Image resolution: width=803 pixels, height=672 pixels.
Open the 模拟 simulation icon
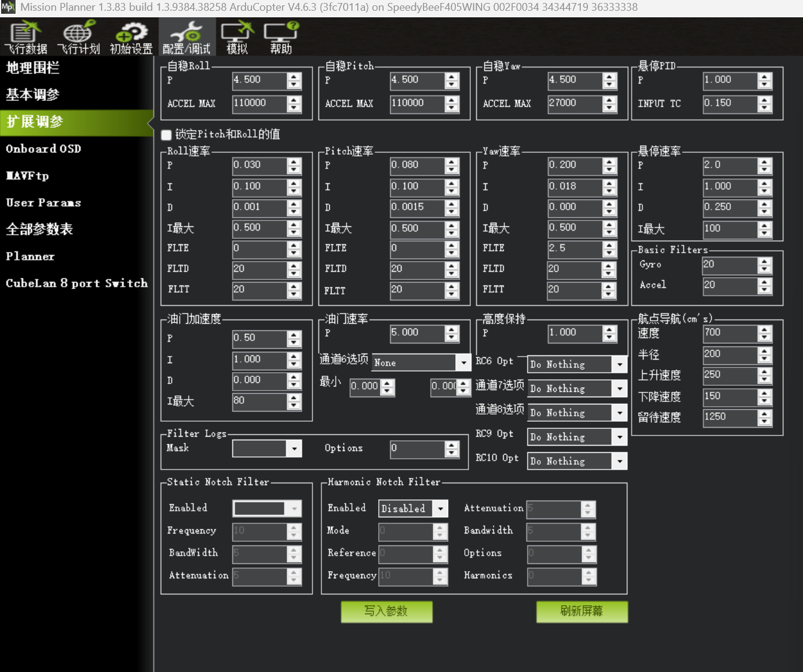pyautogui.click(x=237, y=38)
